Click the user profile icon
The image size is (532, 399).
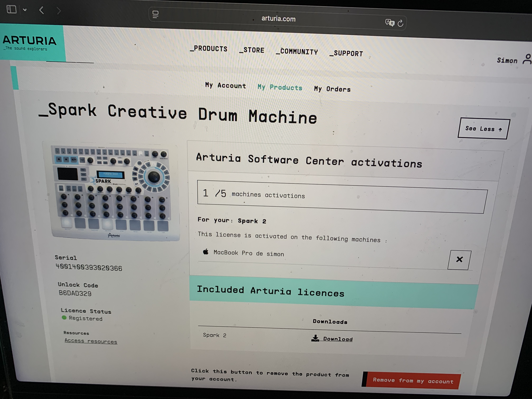pos(527,59)
